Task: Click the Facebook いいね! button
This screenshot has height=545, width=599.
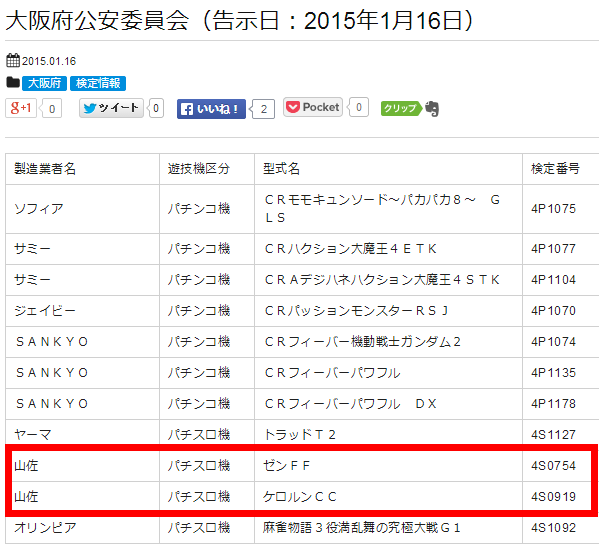Action: tap(211, 109)
